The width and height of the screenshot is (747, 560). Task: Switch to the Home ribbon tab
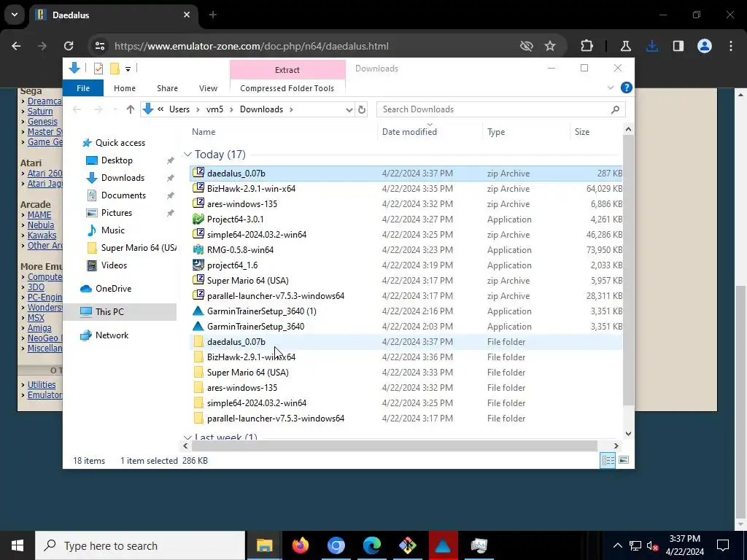124,88
